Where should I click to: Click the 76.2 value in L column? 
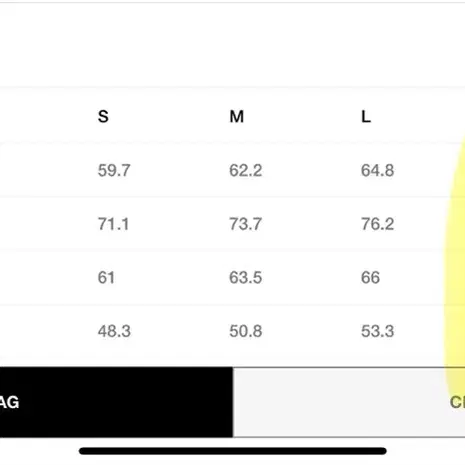(377, 224)
